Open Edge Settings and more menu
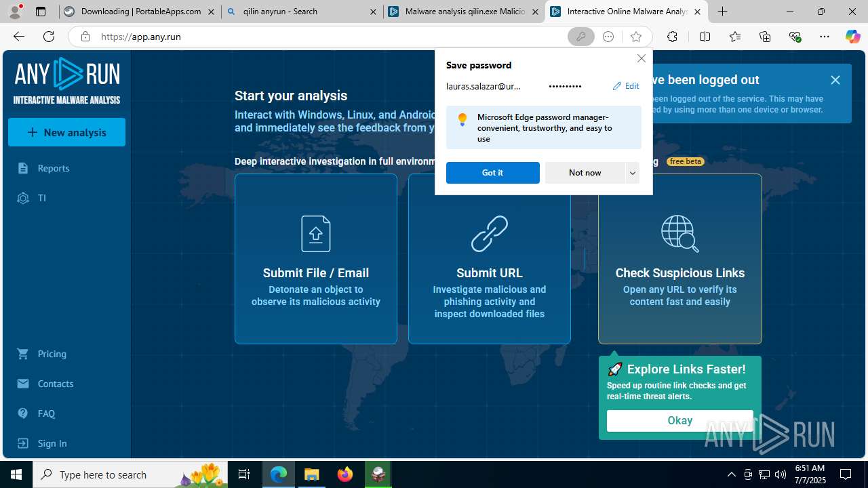 (x=825, y=37)
